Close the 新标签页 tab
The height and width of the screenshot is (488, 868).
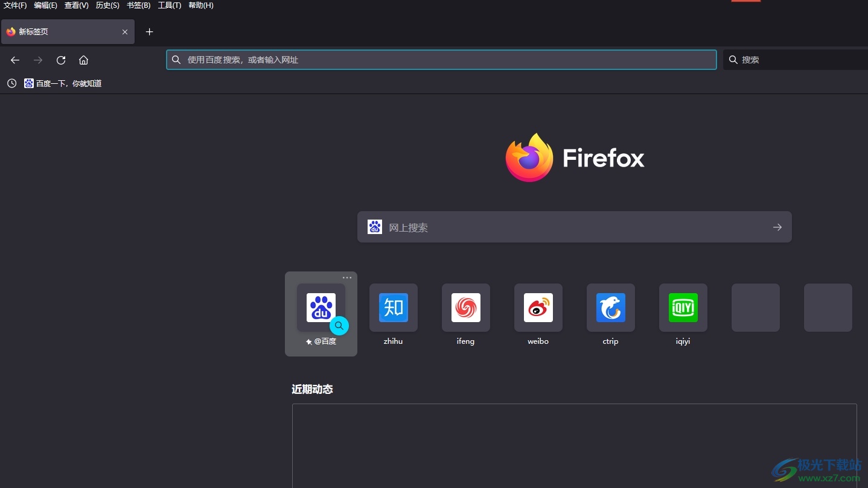point(125,32)
